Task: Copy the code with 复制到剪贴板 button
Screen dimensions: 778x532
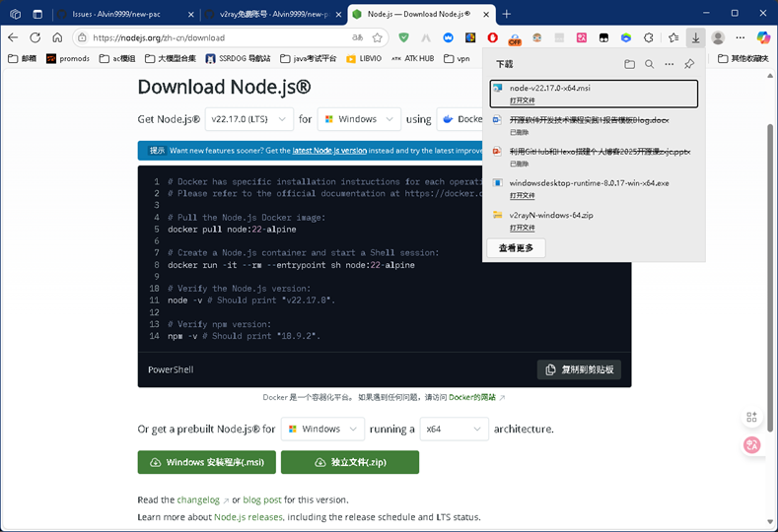Action: 579,369
